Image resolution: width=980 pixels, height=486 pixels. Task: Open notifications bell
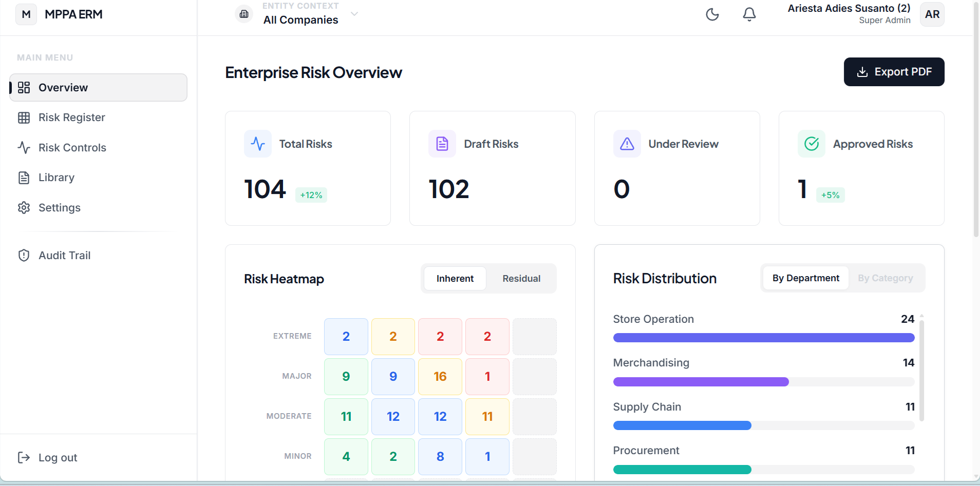[x=749, y=14]
